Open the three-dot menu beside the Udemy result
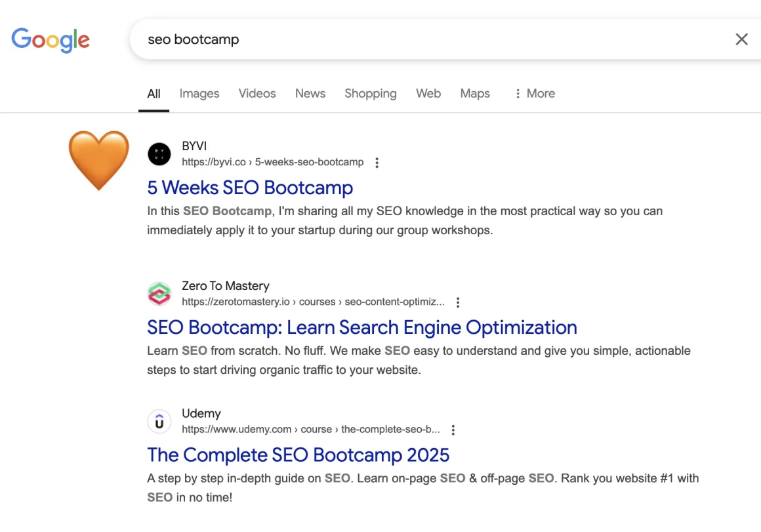Image resolution: width=761 pixels, height=532 pixels. (453, 430)
